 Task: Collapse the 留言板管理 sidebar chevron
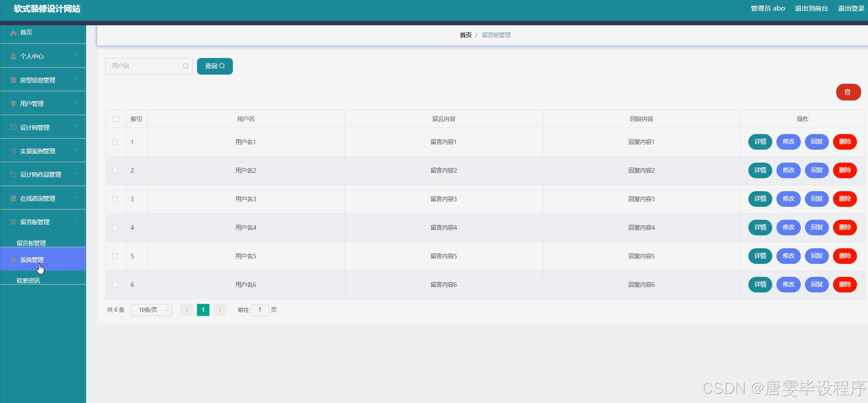[x=75, y=221]
